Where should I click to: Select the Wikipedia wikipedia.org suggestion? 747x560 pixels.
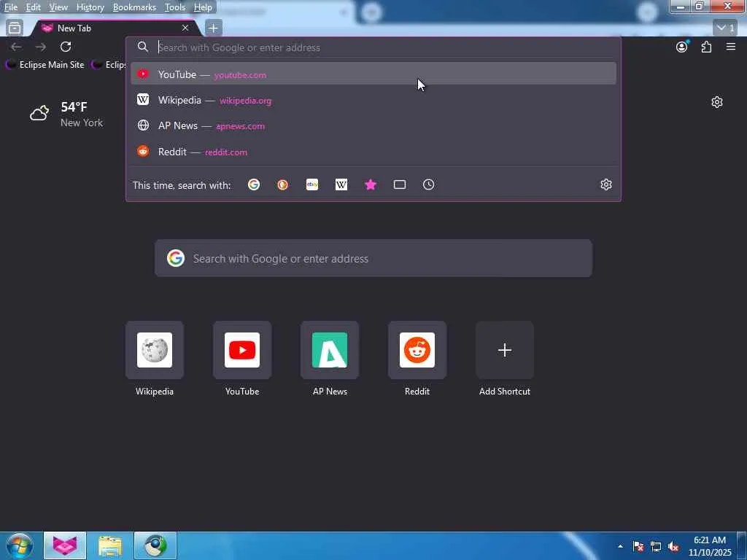pos(373,100)
